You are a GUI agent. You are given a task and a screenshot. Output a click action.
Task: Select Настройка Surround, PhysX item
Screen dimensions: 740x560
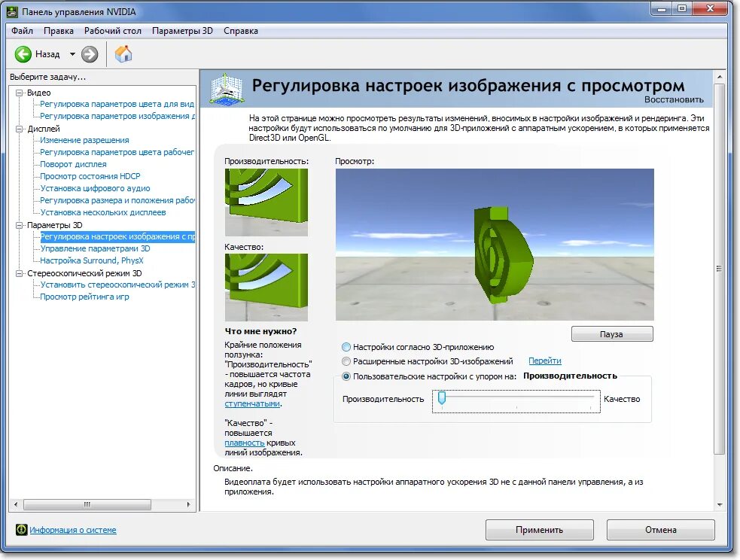[92, 260]
